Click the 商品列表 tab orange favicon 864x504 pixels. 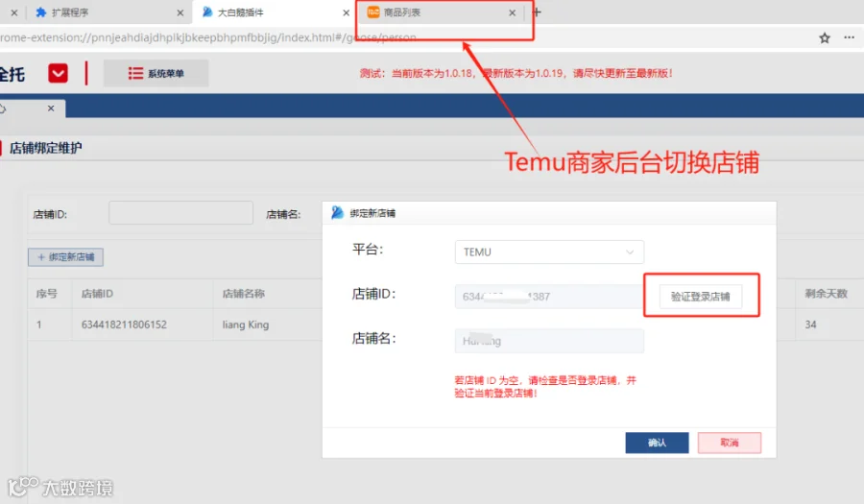(x=373, y=12)
